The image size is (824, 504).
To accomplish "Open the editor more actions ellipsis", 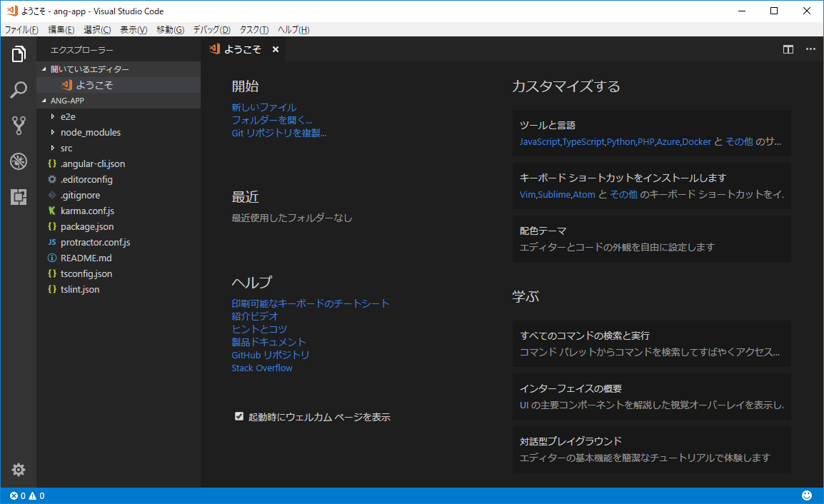I will coord(810,49).
